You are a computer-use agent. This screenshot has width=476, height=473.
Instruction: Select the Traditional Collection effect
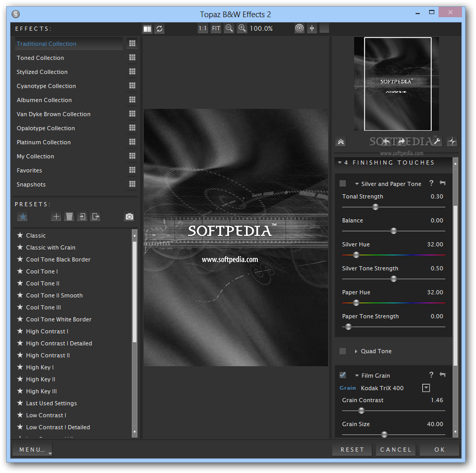click(x=69, y=44)
